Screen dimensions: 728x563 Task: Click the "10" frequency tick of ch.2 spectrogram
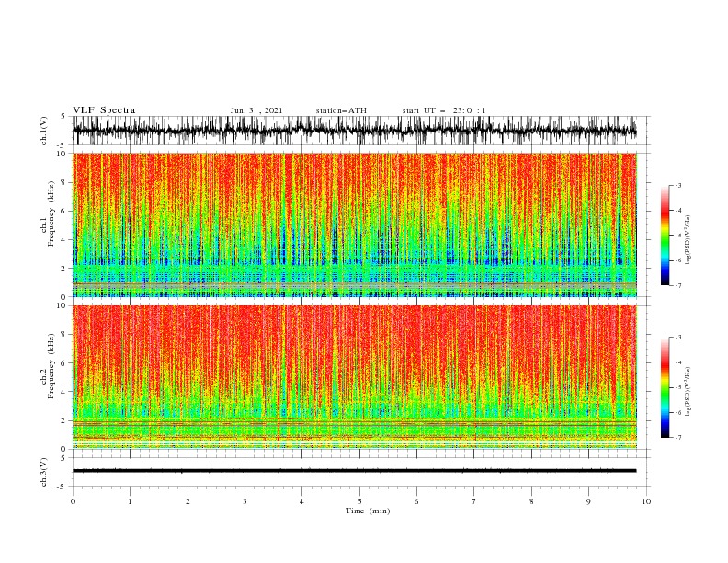pos(62,305)
